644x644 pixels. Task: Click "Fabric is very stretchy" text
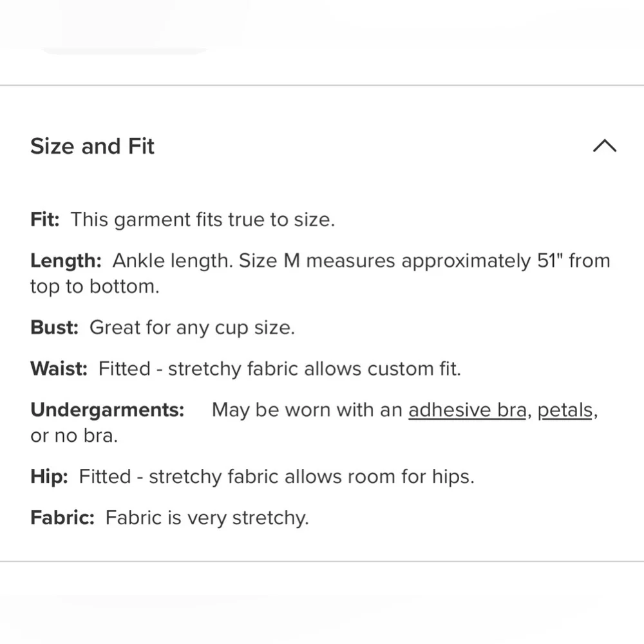point(207,518)
